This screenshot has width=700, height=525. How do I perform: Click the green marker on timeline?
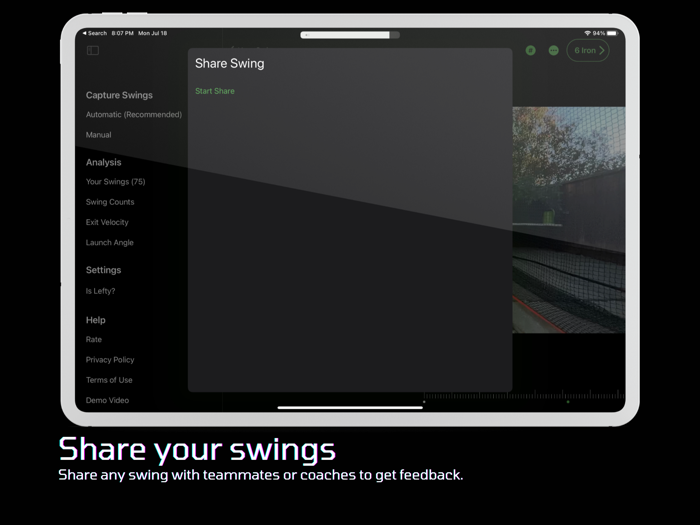tap(568, 402)
